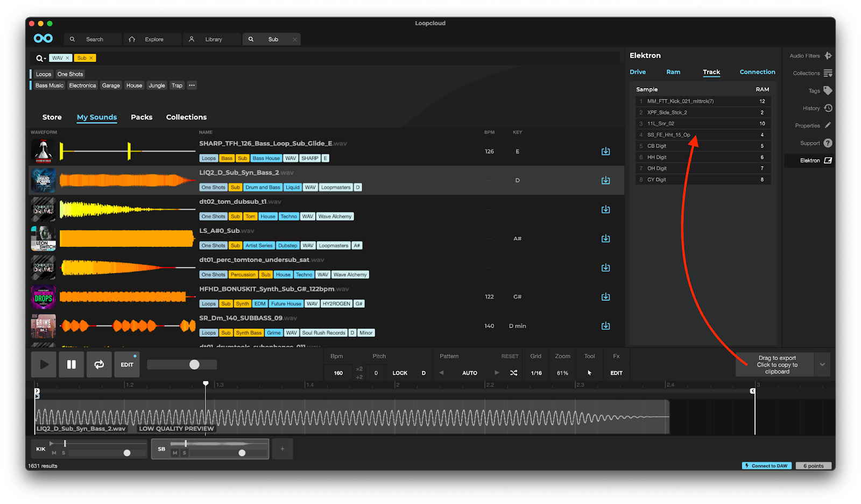
Task: Open Properties pencil icon
Action: (x=828, y=125)
